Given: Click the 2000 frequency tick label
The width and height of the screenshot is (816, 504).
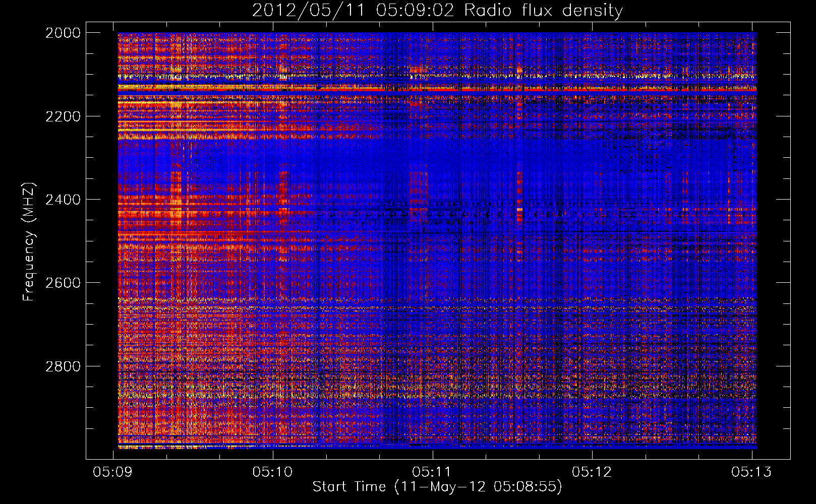Looking at the screenshot, I should coord(63,33).
